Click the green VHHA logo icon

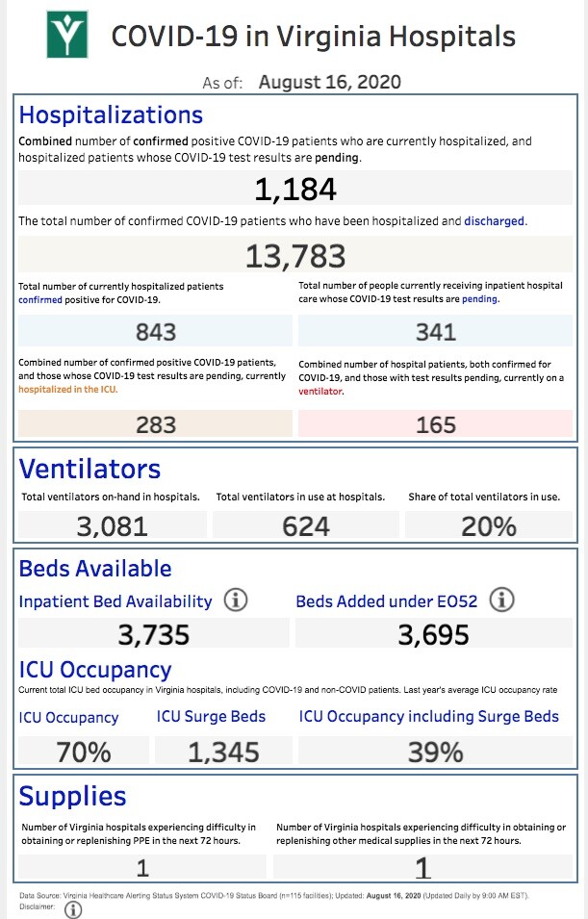[67, 35]
